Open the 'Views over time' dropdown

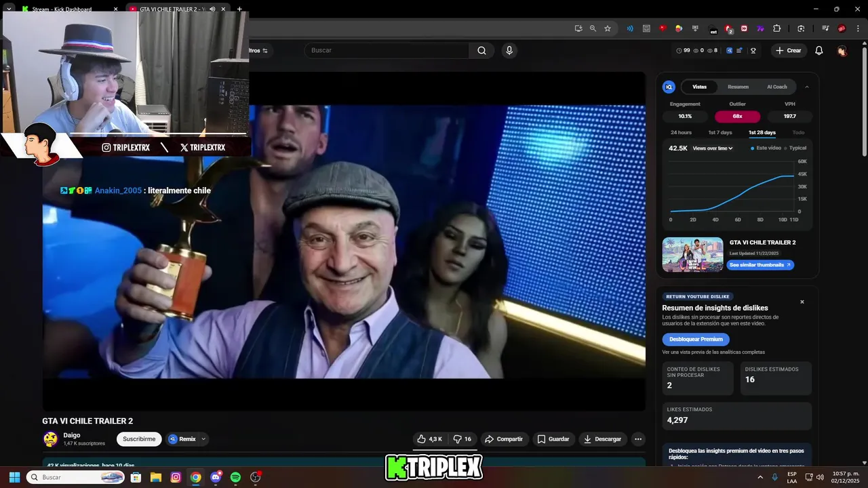coord(713,148)
